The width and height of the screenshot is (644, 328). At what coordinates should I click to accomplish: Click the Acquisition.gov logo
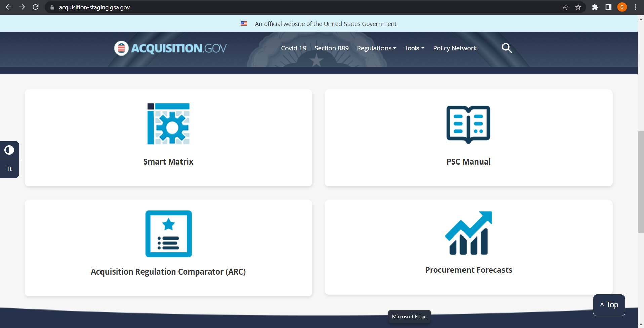pyautogui.click(x=170, y=48)
